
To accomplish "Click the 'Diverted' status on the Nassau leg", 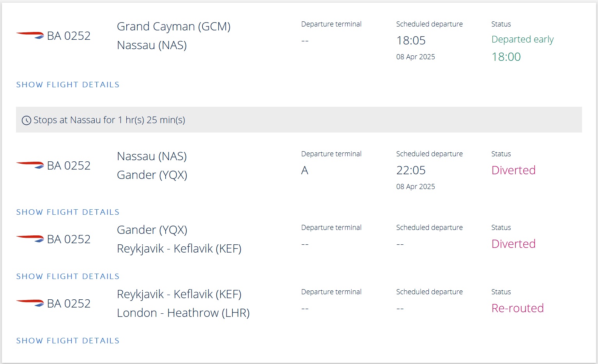I will [x=513, y=170].
